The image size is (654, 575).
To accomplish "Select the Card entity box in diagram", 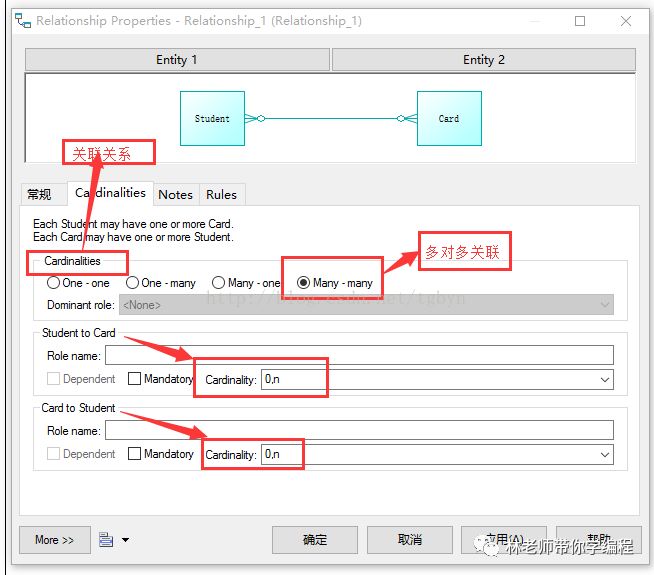I will click(449, 118).
